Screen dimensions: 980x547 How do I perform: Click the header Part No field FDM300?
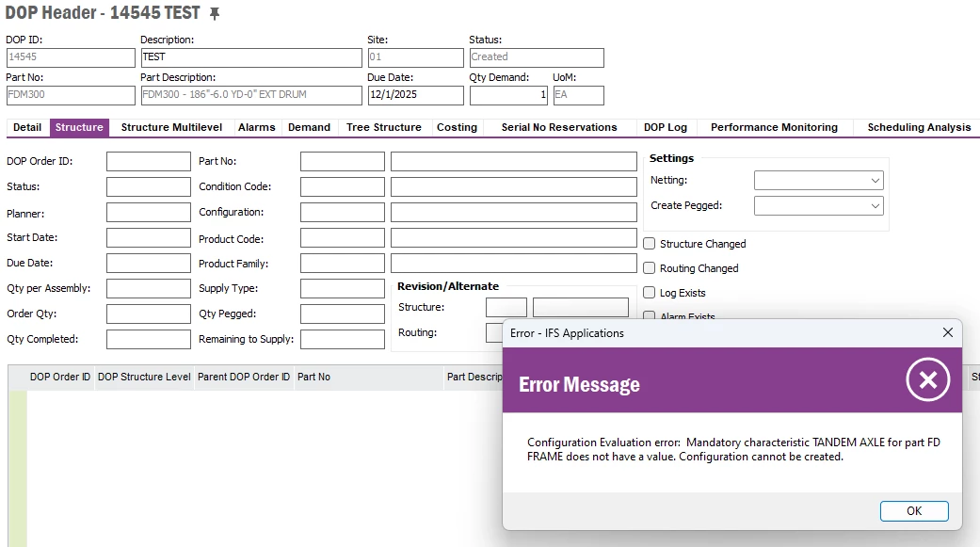[71, 95]
